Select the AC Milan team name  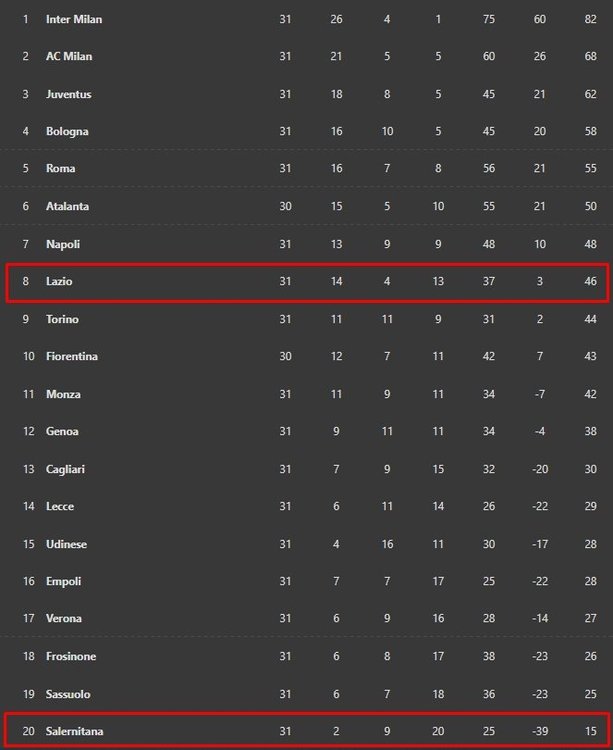(69, 56)
